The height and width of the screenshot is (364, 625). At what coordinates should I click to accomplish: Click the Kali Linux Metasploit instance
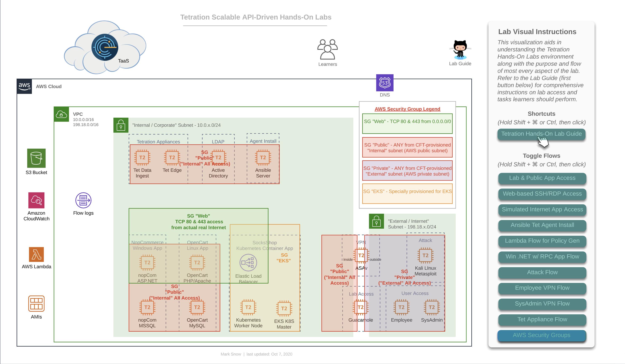(x=425, y=255)
